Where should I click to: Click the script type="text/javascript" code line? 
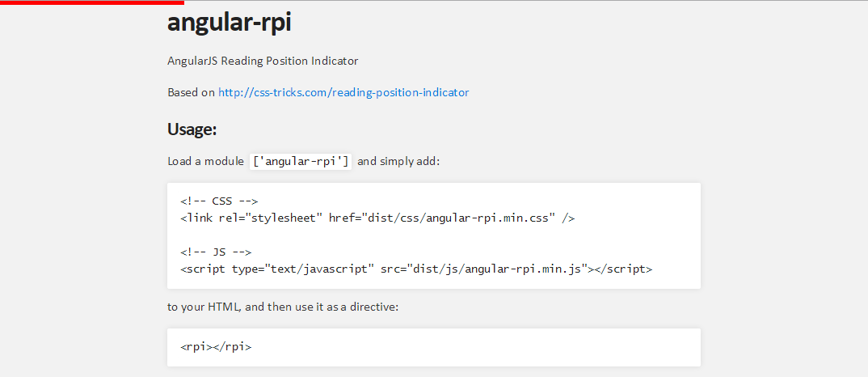pyautogui.click(x=416, y=269)
